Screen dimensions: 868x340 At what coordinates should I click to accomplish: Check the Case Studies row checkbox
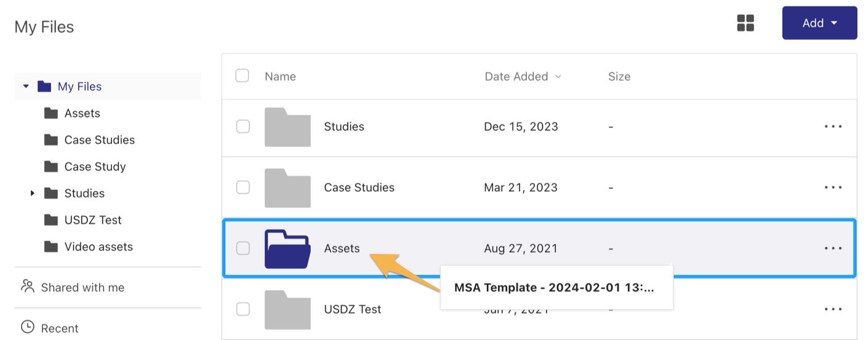[243, 187]
